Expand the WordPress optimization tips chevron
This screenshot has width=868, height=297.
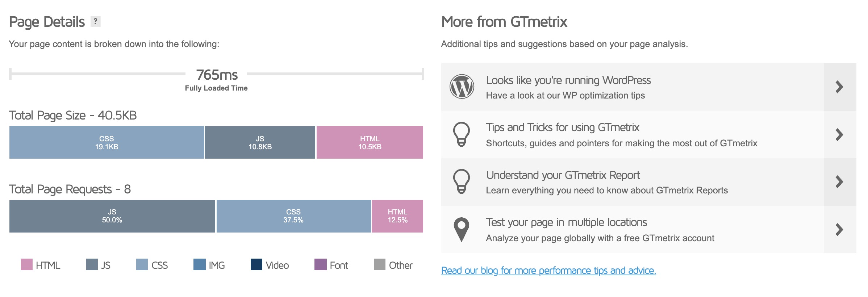839,87
